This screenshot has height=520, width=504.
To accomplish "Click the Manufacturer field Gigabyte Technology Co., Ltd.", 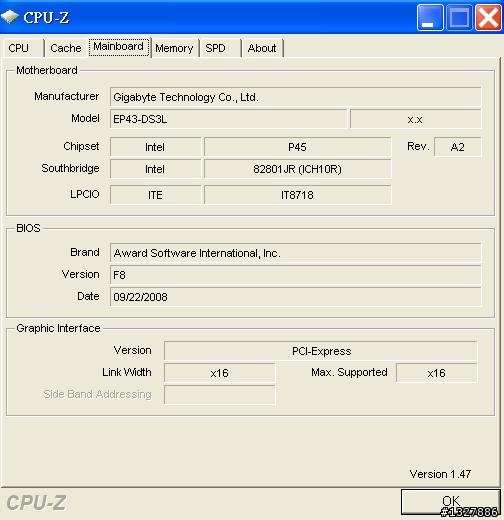I will click(295, 97).
